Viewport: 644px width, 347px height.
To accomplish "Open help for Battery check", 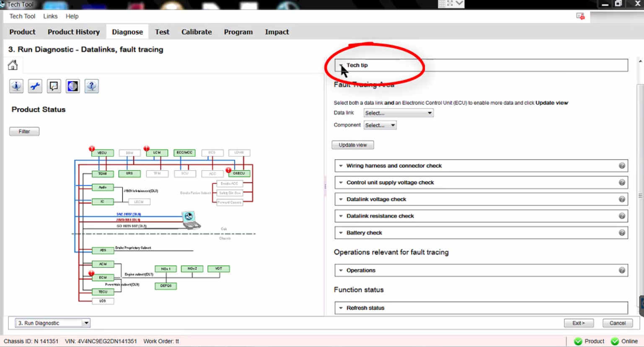I will tap(622, 233).
